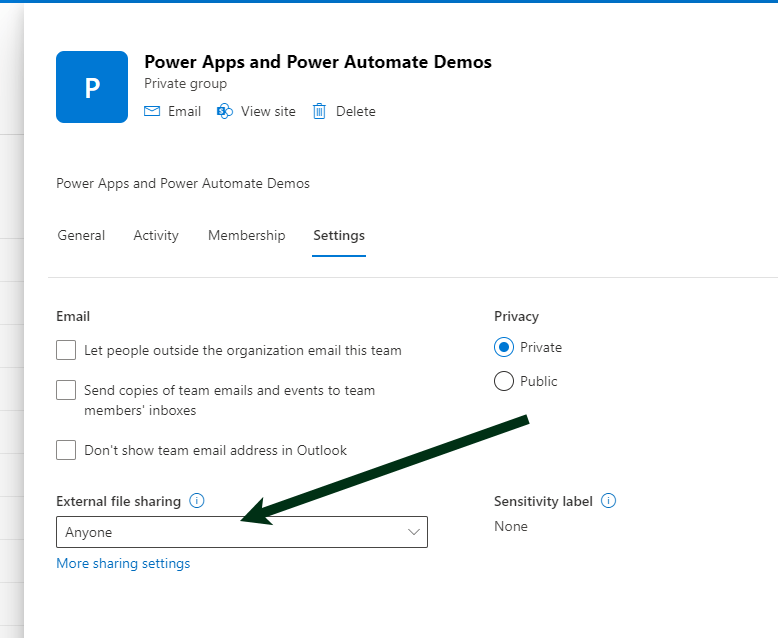
Task: Click info icon beside Sensitivity label
Action: [609, 501]
